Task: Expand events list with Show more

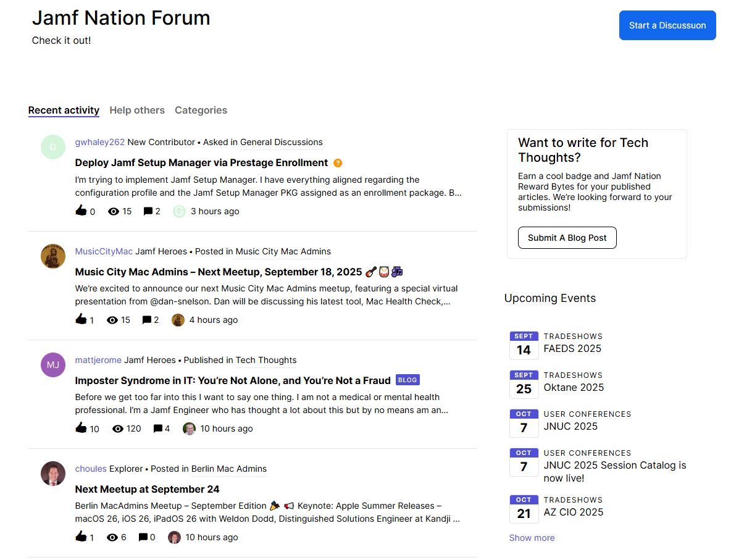Action: [x=532, y=538]
